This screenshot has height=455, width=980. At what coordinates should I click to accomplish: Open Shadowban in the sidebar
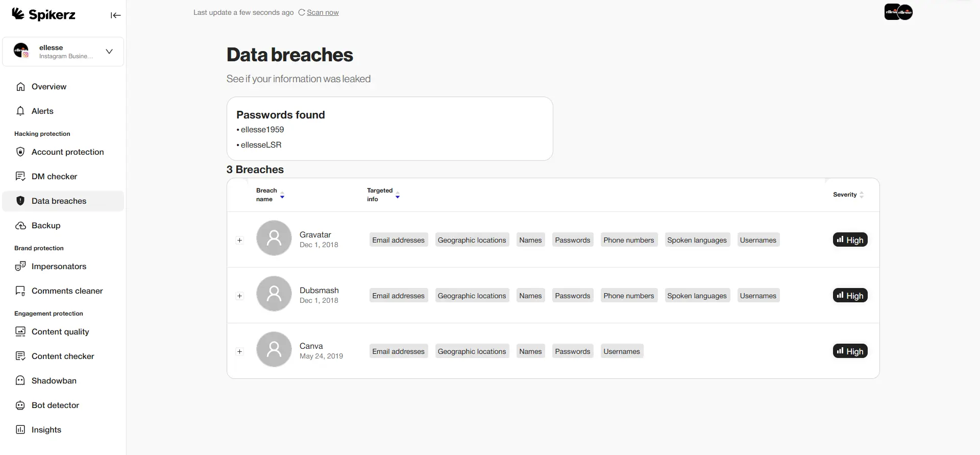tap(63, 381)
